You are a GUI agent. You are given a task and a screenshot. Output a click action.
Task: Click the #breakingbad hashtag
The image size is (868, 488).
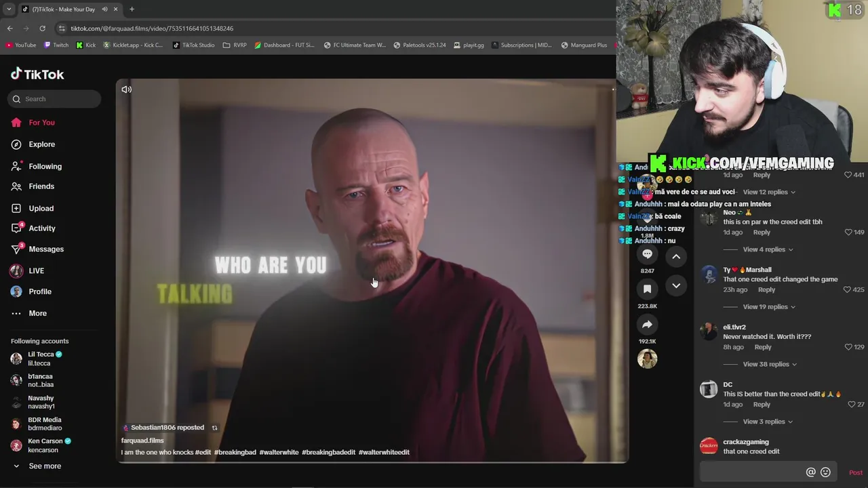coord(235,452)
